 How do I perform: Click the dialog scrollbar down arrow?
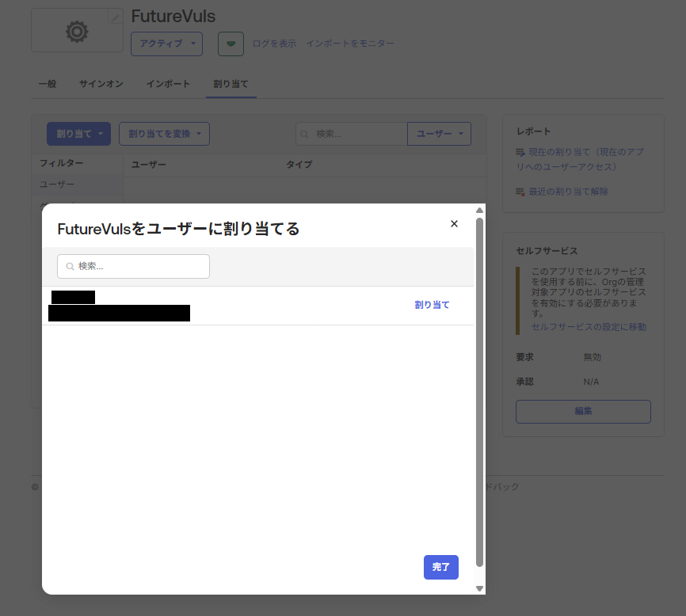point(479,588)
